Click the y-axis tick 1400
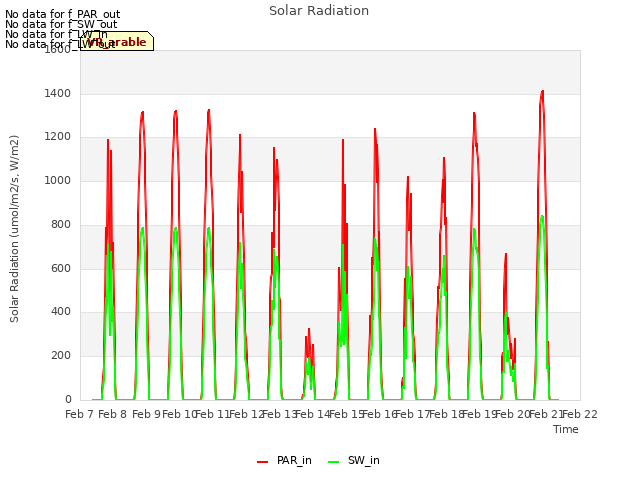Viewport: 640px width, 480px height. [x=58, y=93]
